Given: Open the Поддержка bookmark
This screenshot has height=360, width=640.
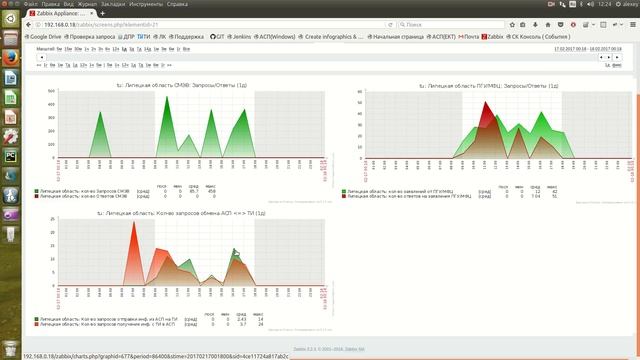Looking at the screenshot, I should click(186, 37).
